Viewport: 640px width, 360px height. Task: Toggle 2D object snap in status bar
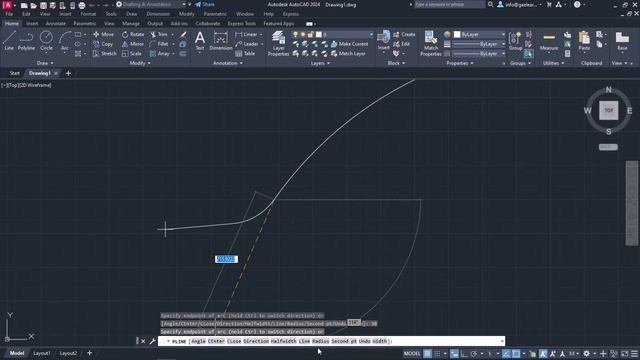(516, 353)
